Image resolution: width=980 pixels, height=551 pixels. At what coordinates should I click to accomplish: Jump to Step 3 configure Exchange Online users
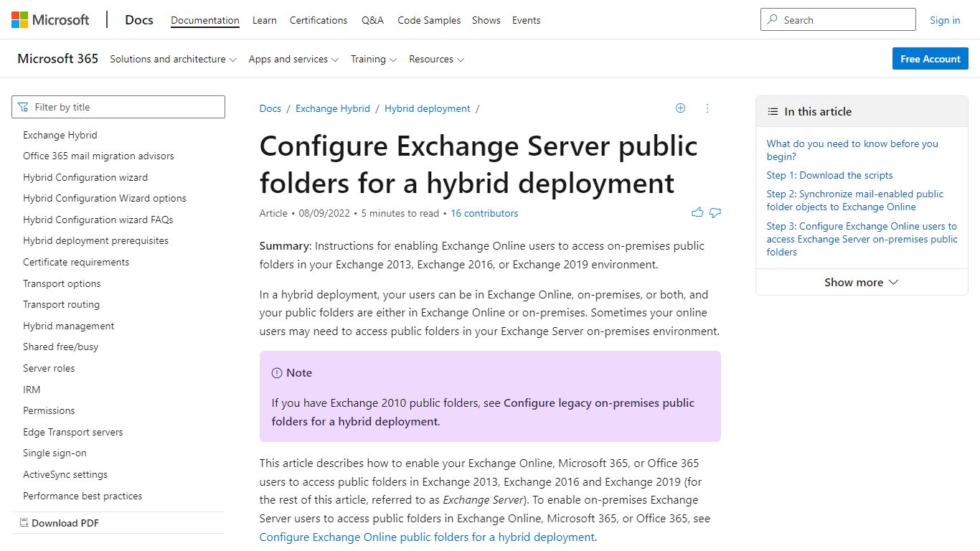pyautogui.click(x=862, y=239)
